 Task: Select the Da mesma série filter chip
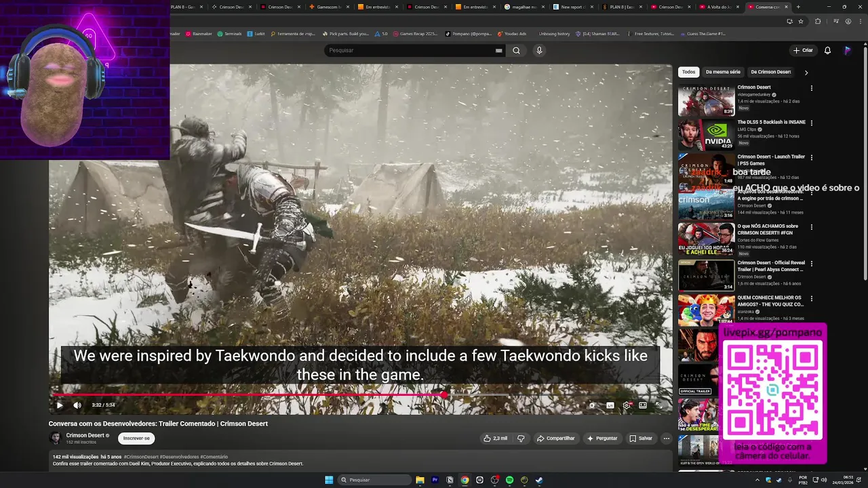point(723,72)
